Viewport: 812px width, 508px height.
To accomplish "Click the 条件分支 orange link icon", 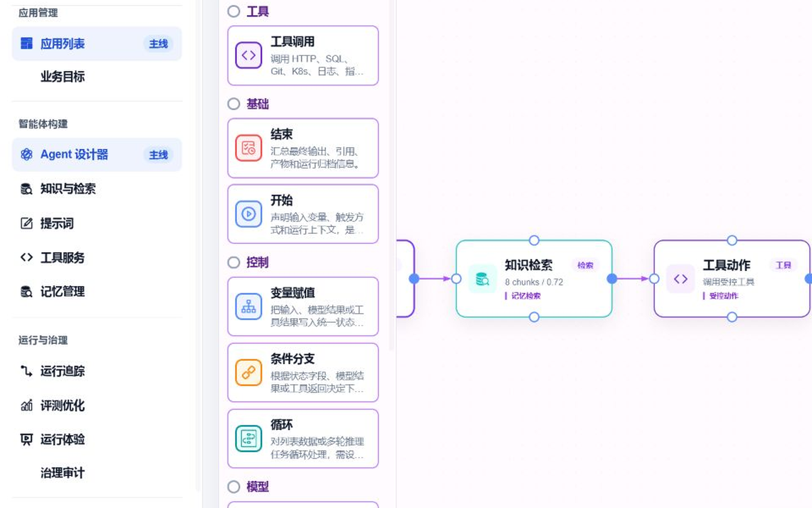I will coord(249,373).
